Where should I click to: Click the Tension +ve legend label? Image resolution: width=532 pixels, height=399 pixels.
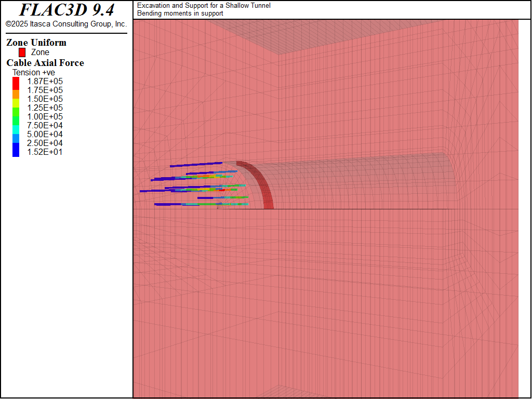34,72
